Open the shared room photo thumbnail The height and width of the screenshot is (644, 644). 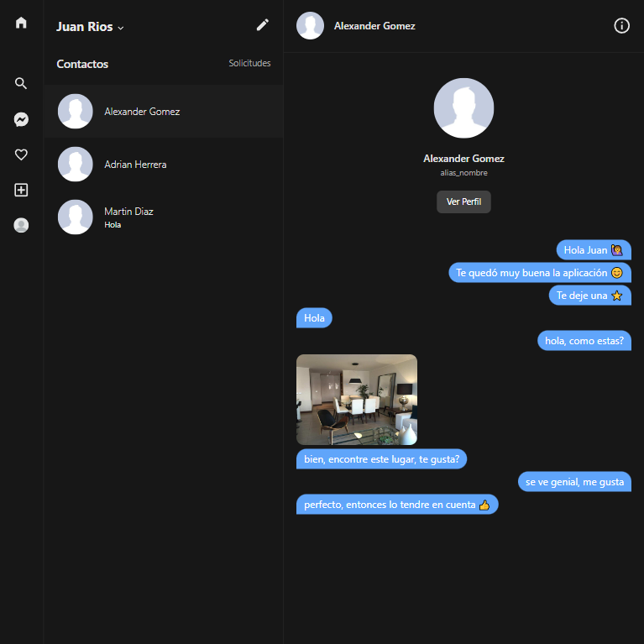357,400
